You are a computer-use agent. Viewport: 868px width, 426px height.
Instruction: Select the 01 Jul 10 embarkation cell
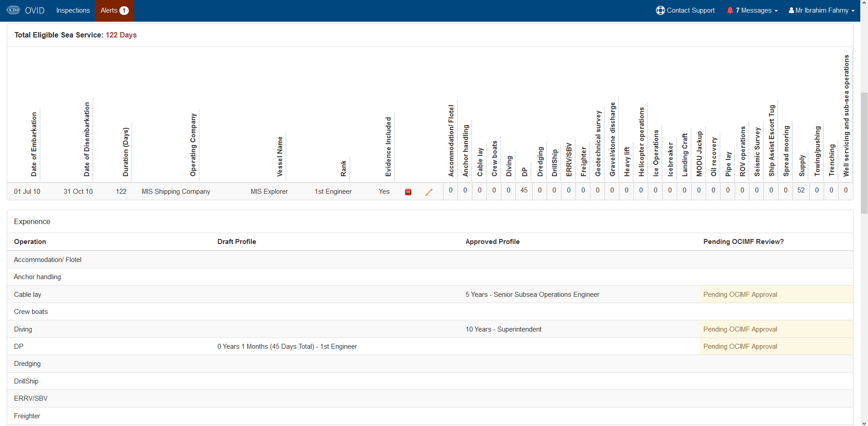[x=27, y=192]
